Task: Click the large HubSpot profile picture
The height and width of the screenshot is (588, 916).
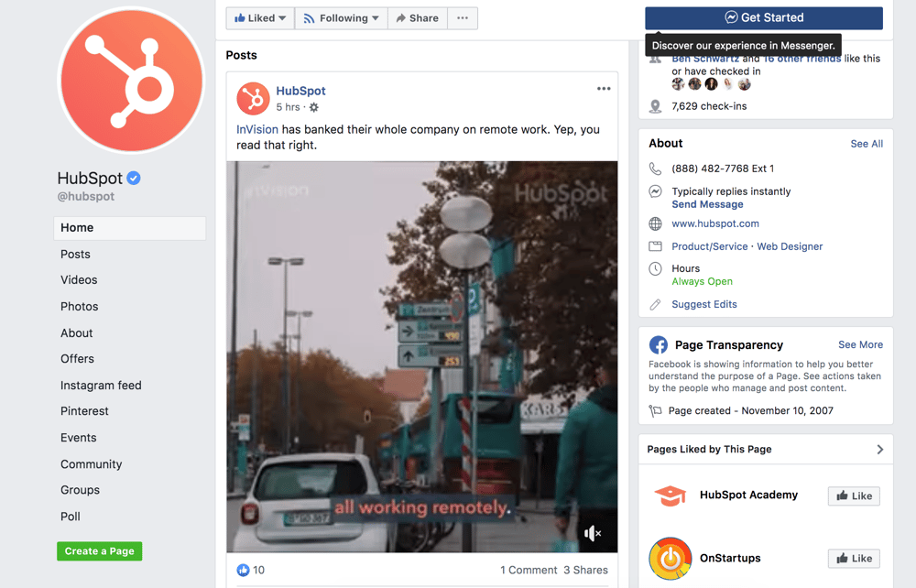Action: coord(131,80)
